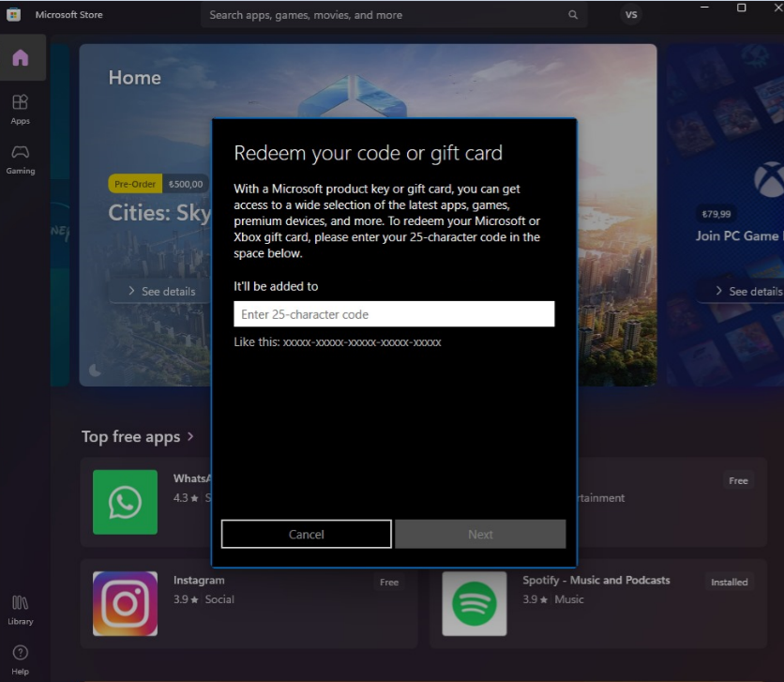Click the Xbox logo on Game Pass banner
The width and height of the screenshot is (784, 682).
769,179
